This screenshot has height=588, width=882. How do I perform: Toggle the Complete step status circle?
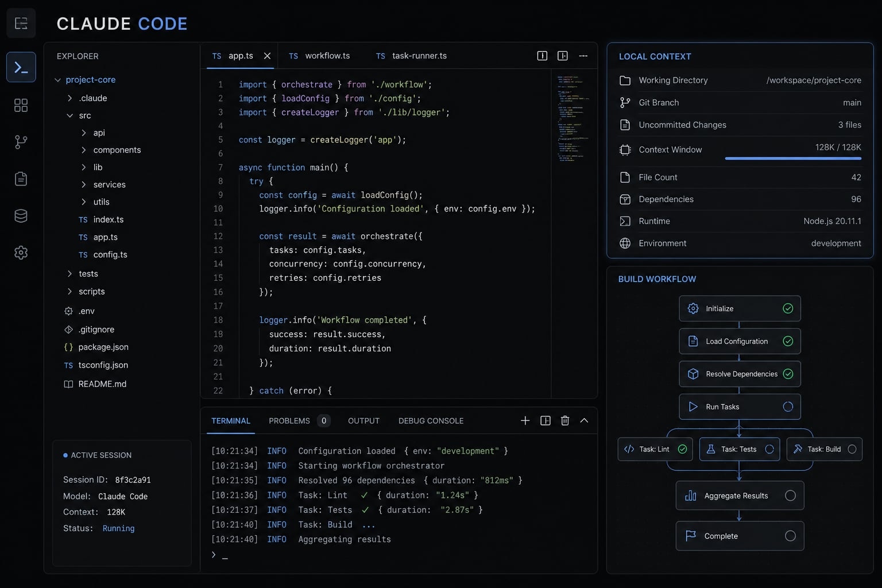pyautogui.click(x=790, y=536)
